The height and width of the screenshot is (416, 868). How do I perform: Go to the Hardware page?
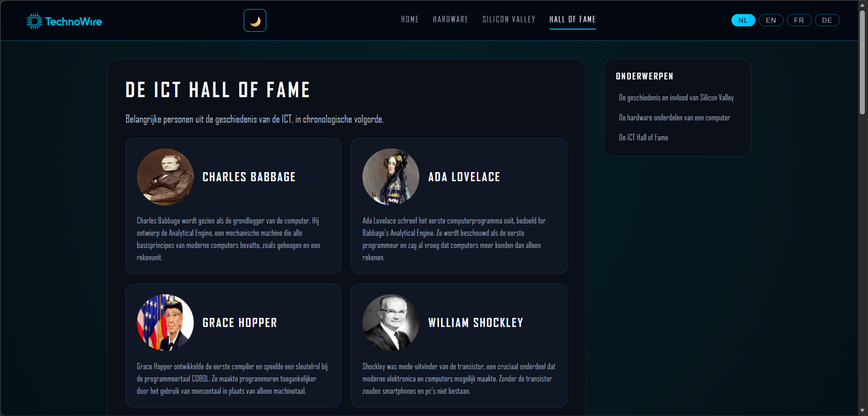tap(450, 20)
